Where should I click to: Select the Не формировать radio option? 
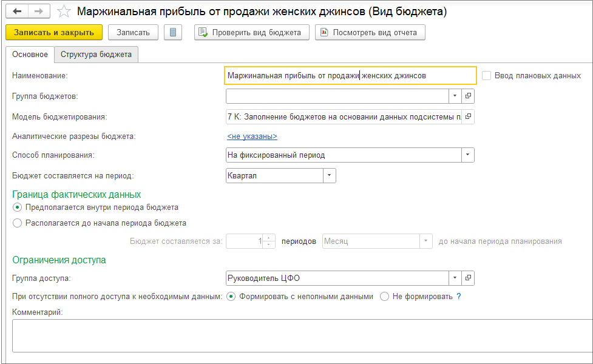[x=384, y=297]
